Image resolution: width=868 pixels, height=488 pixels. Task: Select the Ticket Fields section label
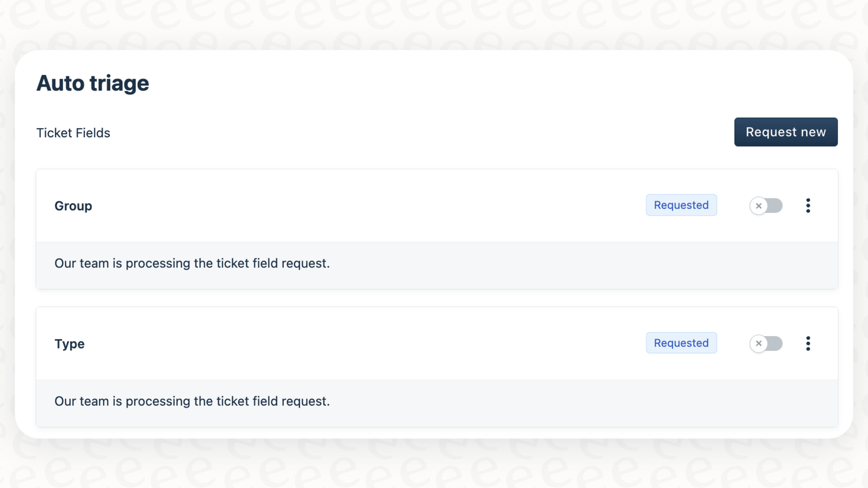(x=73, y=133)
